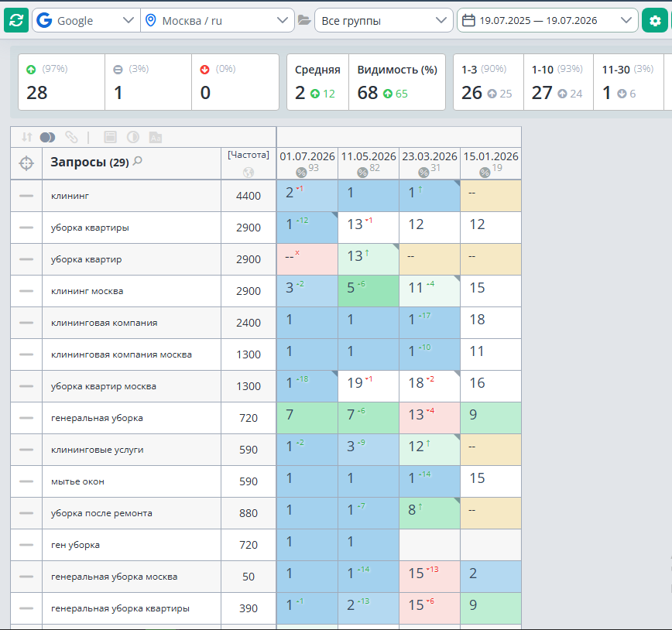The image size is (672, 630).
Task: Click the Aa text icon in toolbar
Action: (x=155, y=138)
